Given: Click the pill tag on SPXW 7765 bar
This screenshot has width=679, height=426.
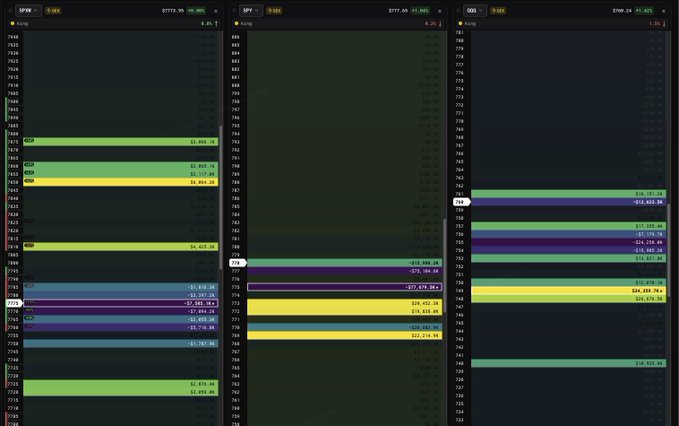Looking at the screenshot, I should 29,318.
